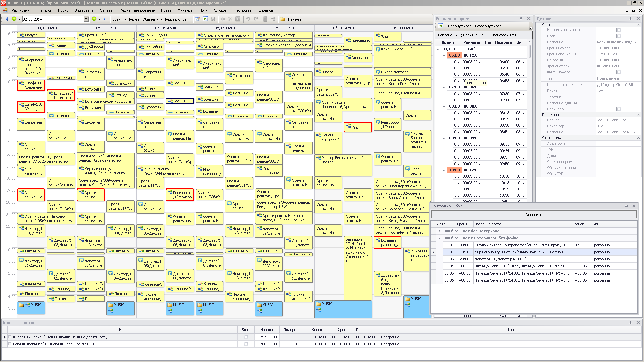Collapse Ошибка: Слот с материалом без файла group
The image size is (644, 362).
pos(439,238)
